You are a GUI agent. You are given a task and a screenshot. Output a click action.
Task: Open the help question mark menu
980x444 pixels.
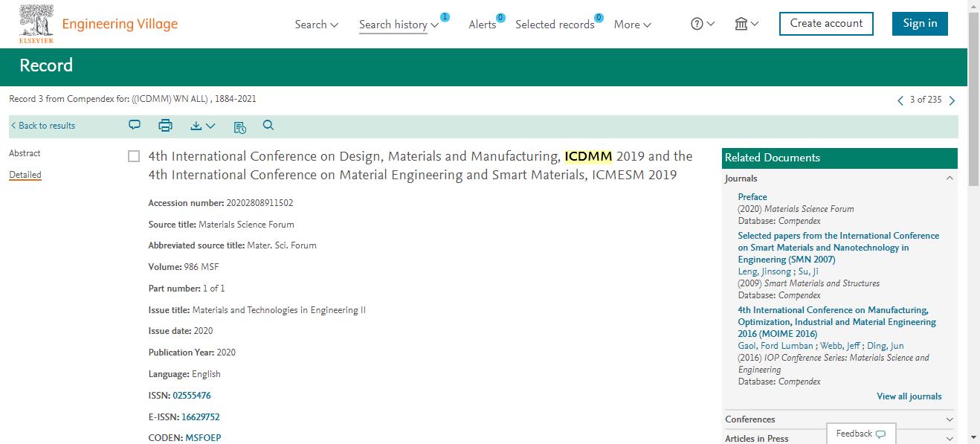[x=703, y=24]
